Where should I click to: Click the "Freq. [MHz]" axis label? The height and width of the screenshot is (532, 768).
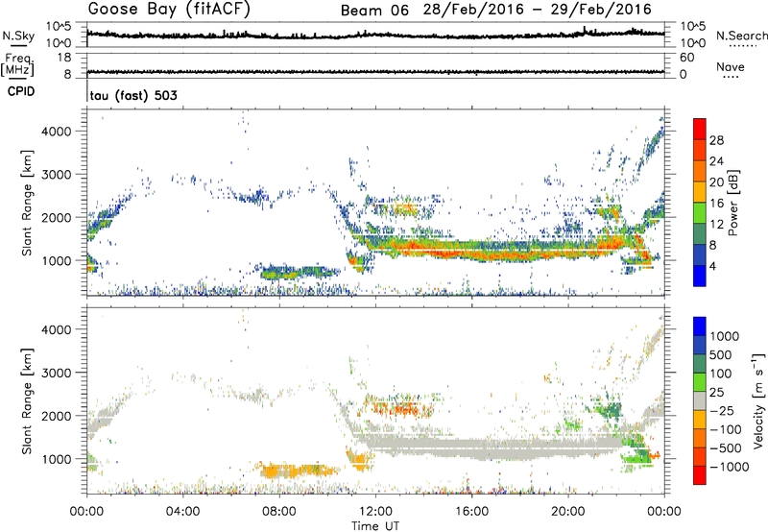click(17, 65)
